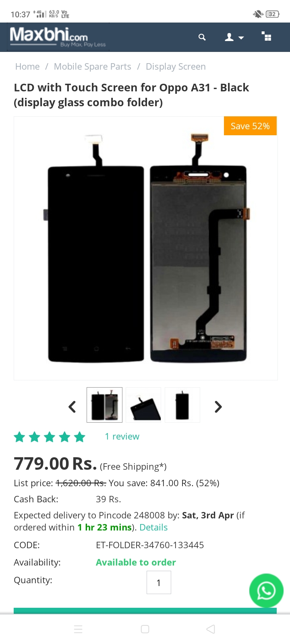Screen dimensions: 290x644
Task: Focus the Quantity input field
Action: 159,582
